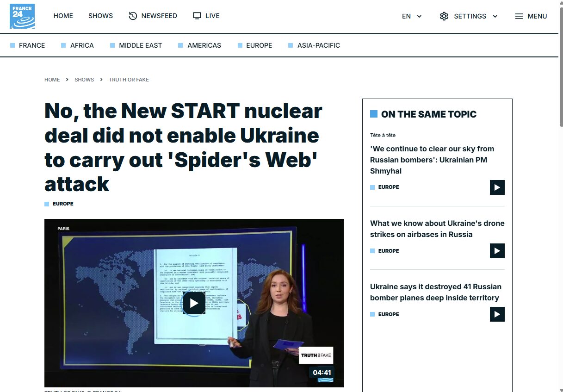
Task: Click the Newsfeed clock icon
Action: [x=133, y=16]
